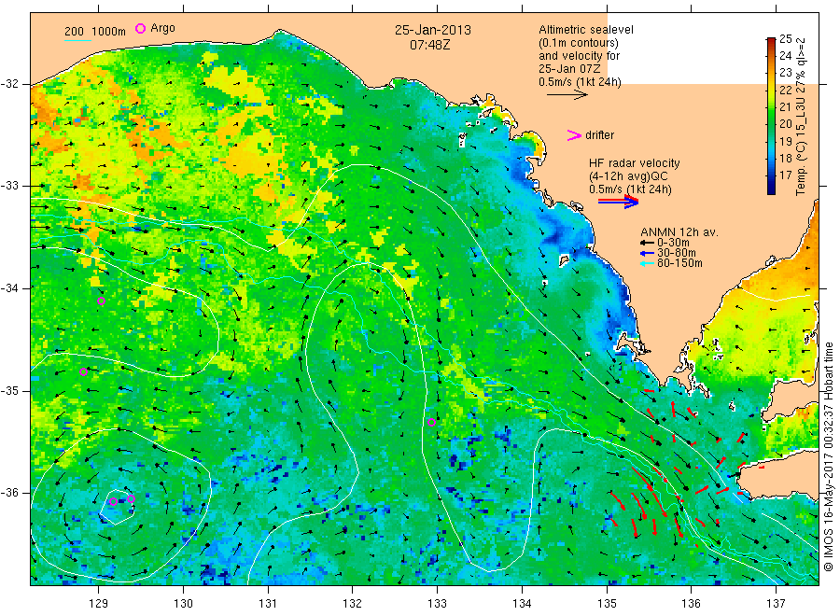
Task: Click the '19' tick label on the color bar
Action: (x=785, y=142)
